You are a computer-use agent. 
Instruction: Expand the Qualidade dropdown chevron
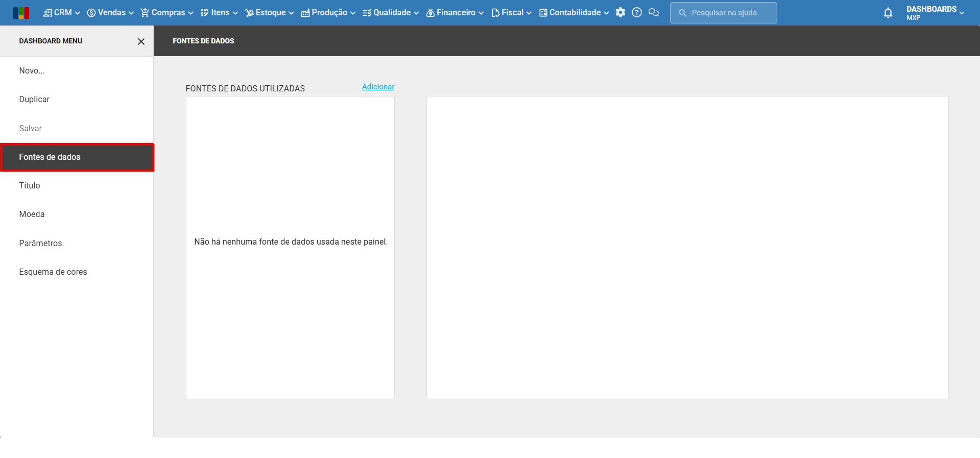coord(416,13)
